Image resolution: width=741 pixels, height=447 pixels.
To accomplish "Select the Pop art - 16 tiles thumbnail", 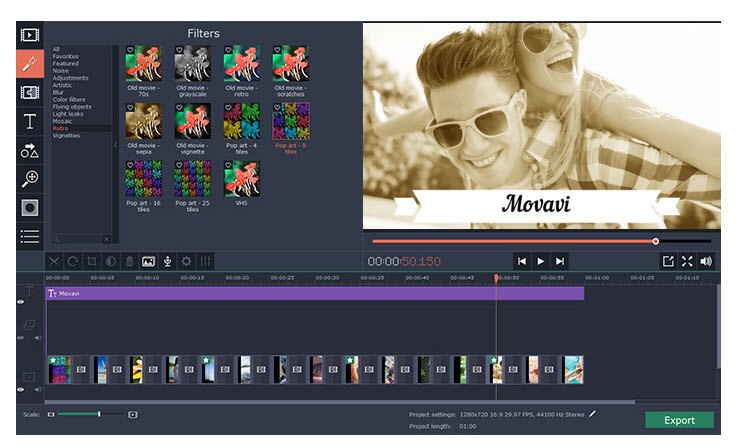I will click(x=143, y=179).
